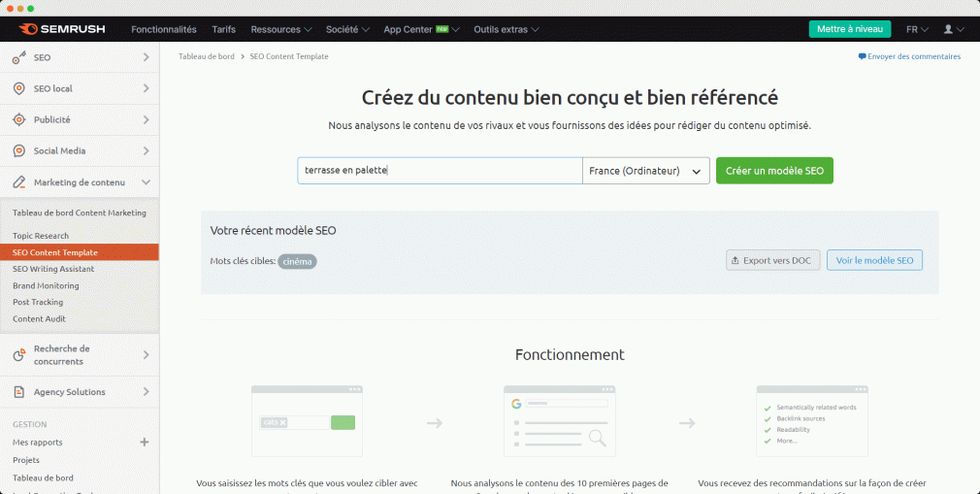Open Projets in sidebar
The height and width of the screenshot is (494, 980).
click(x=26, y=460)
